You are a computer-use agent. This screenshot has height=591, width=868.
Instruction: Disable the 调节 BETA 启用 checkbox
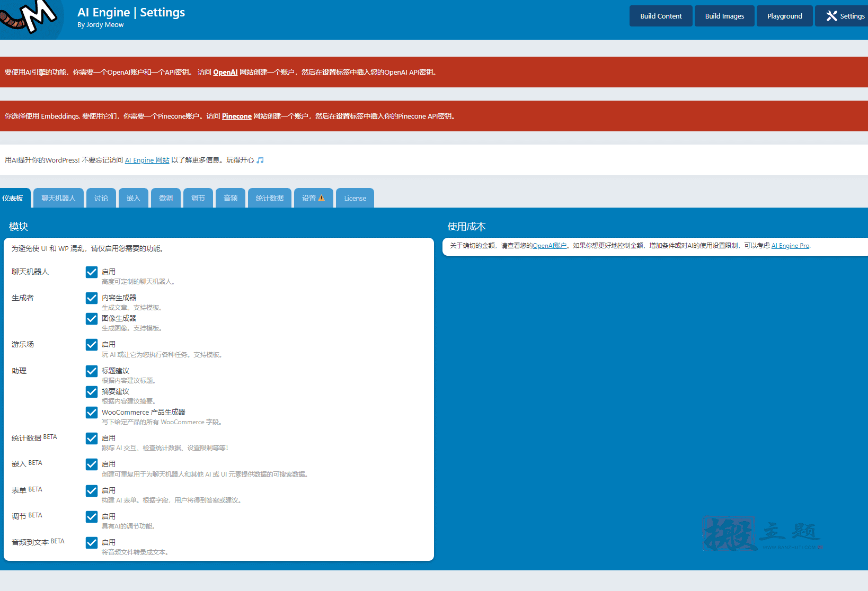(x=92, y=517)
